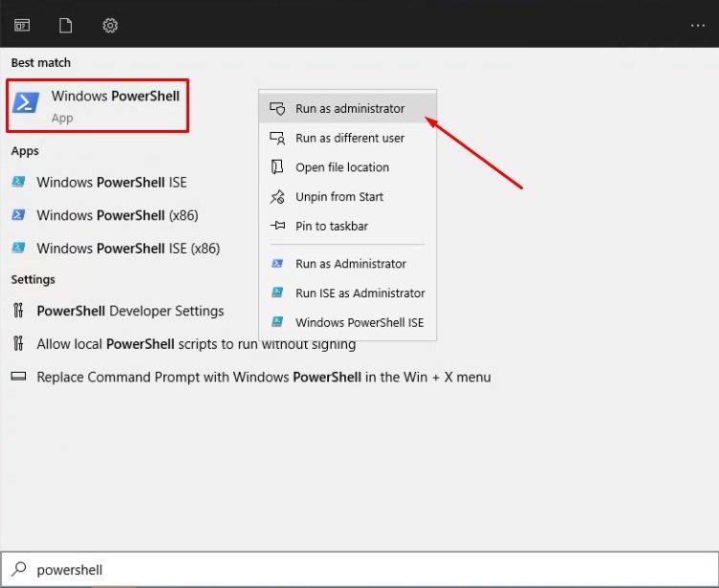Click the user icon beside Run as different user
The width and height of the screenshot is (719, 588).
pyautogui.click(x=277, y=138)
